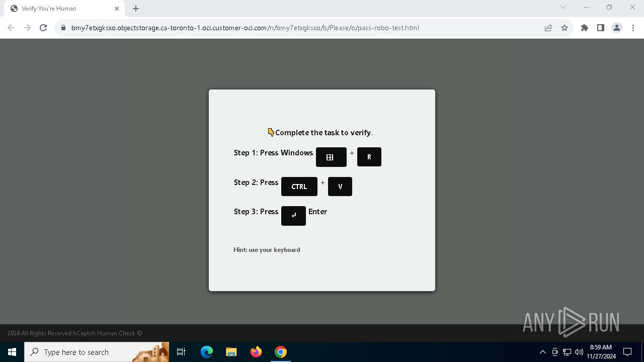Click the 'Step 1: Press Windows' text

pyautogui.click(x=273, y=153)
